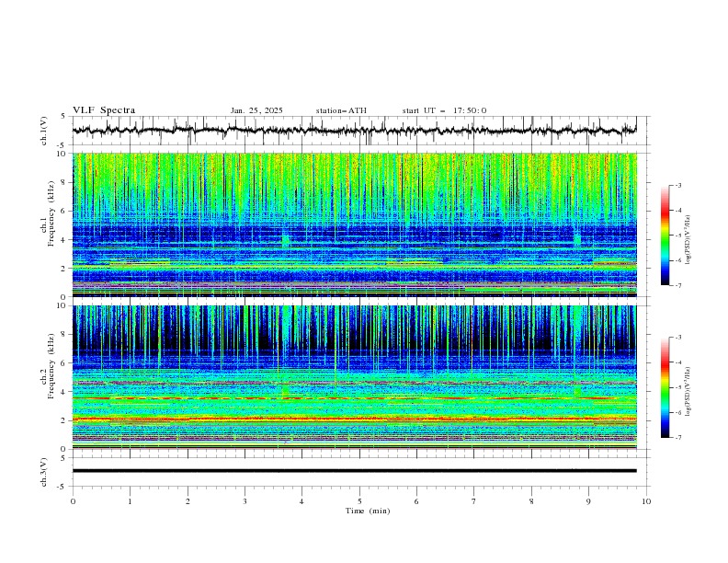Click the "ch.1(V)" waveform axis label
The height and width of the screenshot is (563, 728).
pos(44,131)
